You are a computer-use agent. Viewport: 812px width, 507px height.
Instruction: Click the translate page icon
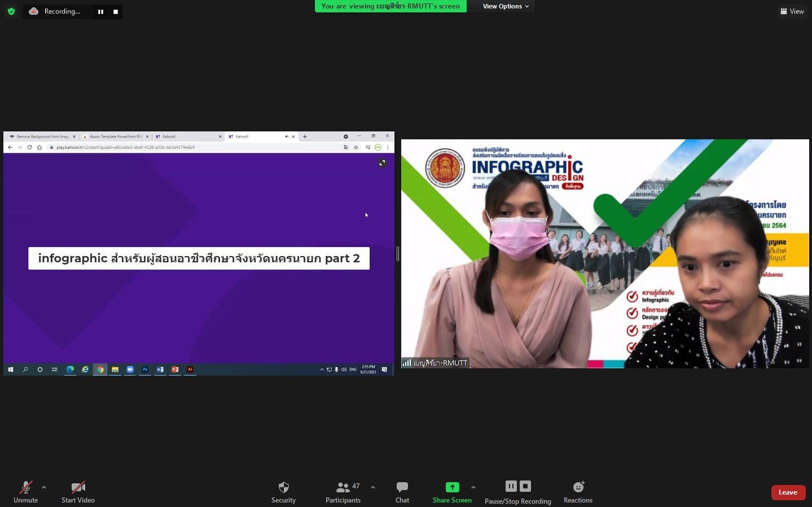click(x=346, y=147)
